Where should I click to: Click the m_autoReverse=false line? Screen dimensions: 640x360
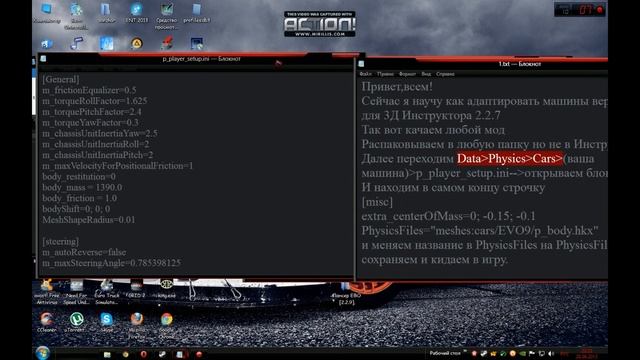coord(84,252)
